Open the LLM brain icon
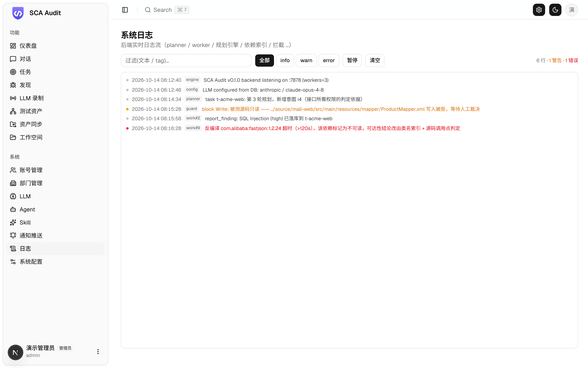 click(x=13, y=196)
